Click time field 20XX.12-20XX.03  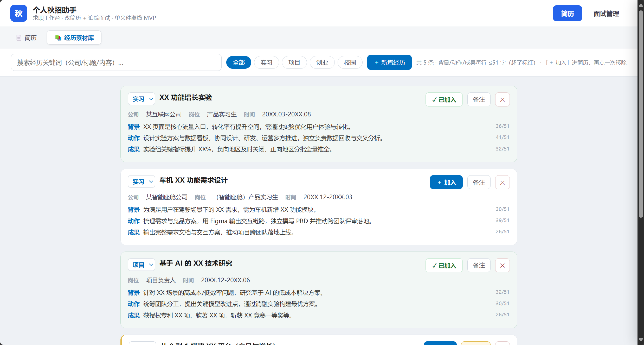[328, 197]
